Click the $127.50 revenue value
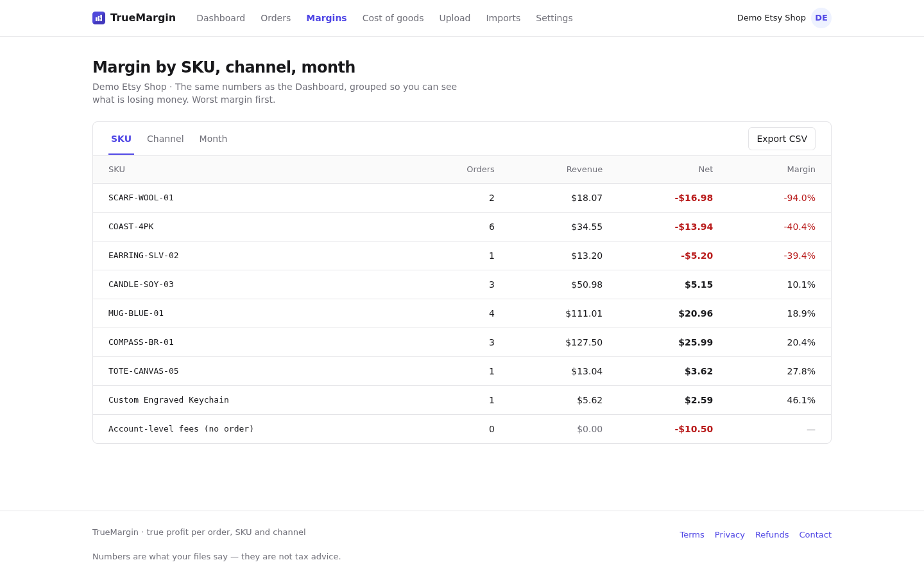 pos(584,342)
